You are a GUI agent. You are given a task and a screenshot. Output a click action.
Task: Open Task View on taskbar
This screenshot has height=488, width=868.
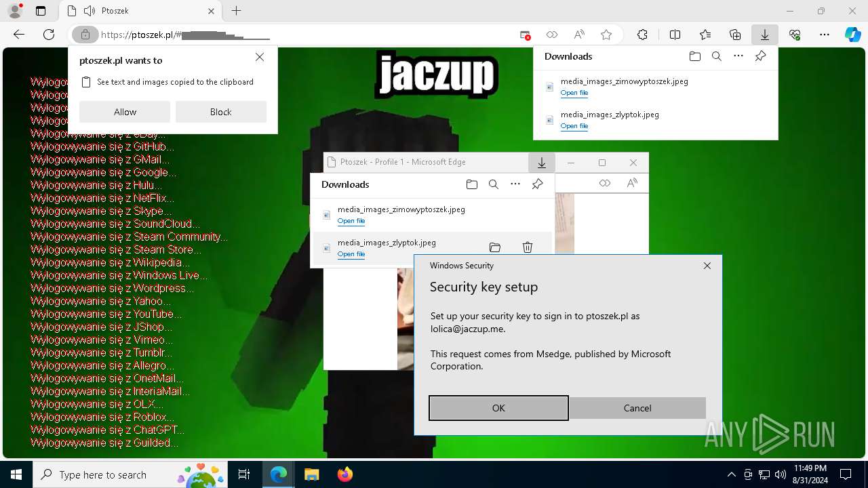click(x=244, y=474)
